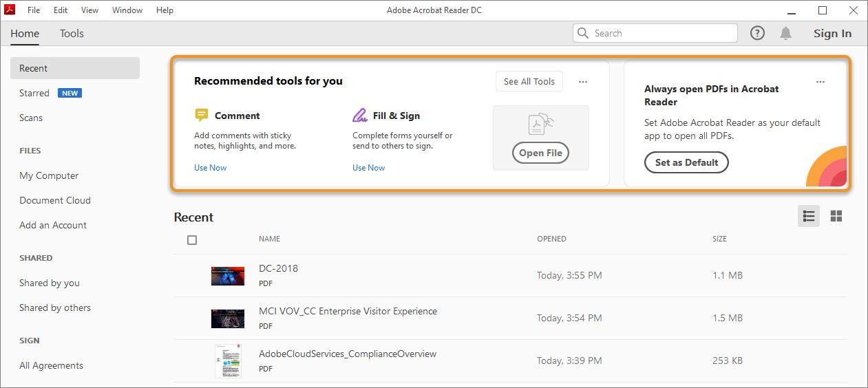Open more options in default app card
Viewport: 868px width, 388px height.
[x=820, y=82]
